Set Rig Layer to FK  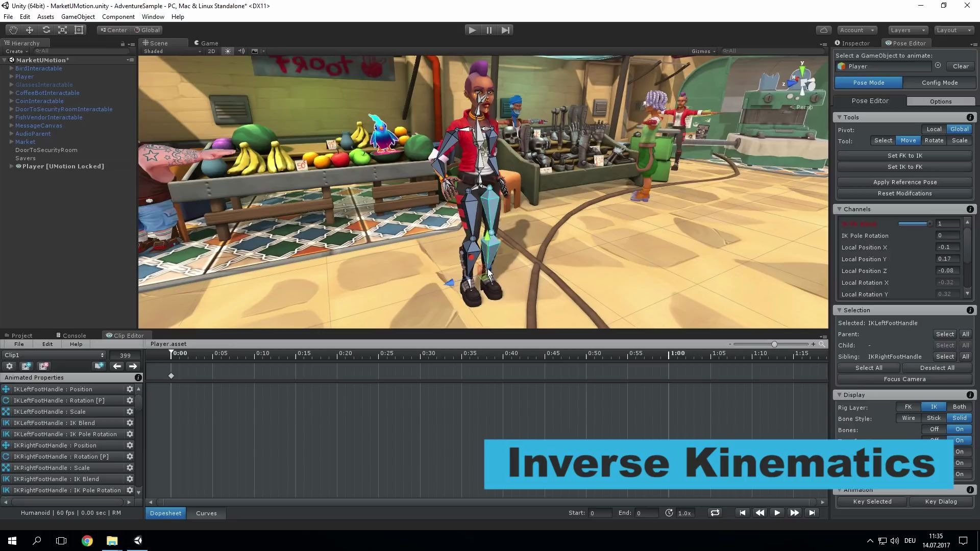(x=908, y=407)
